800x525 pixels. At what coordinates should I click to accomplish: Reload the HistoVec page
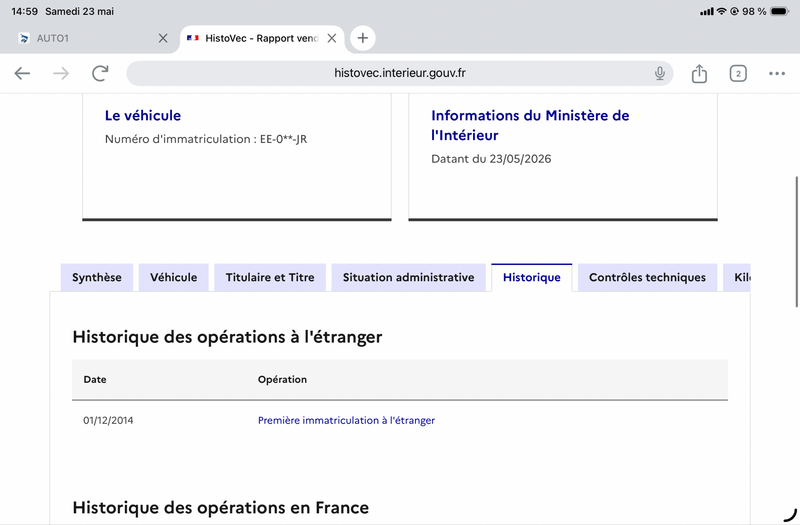pos(100,73)
